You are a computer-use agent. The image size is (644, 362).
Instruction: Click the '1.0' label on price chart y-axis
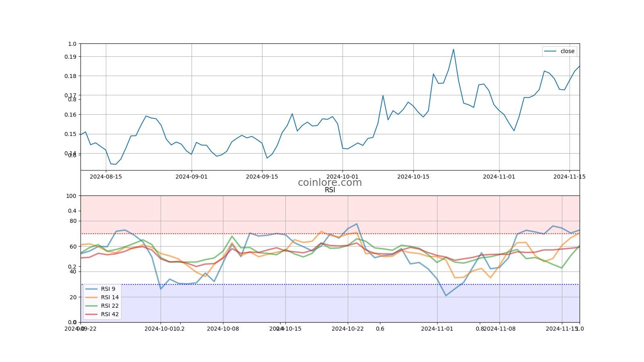[72, 44]
